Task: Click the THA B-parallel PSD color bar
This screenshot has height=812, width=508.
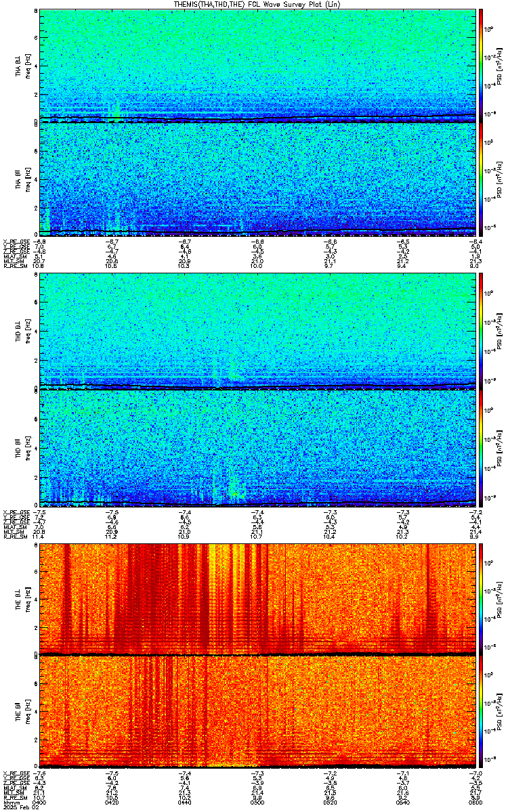Action: click(x=482, y=179)
